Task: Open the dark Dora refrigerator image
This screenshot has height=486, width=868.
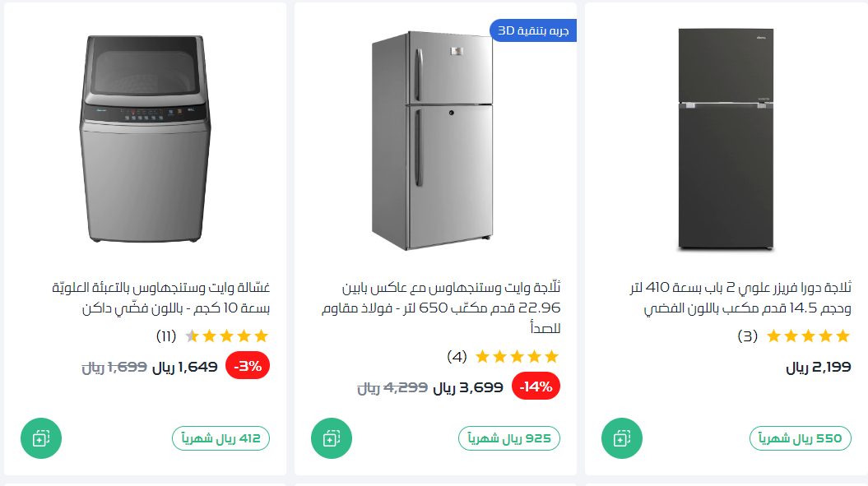Action: coord(726,139)
